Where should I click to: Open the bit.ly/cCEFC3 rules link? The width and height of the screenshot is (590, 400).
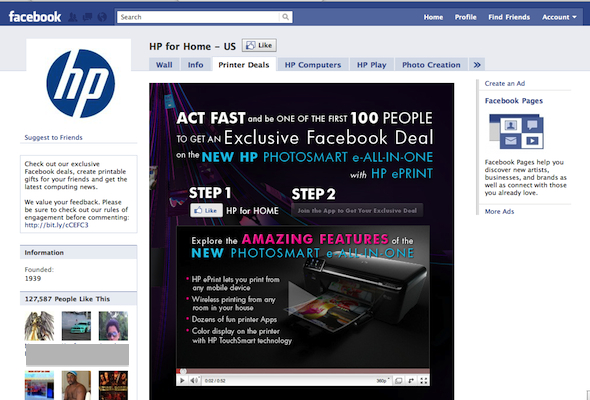(x=56, y=225)
